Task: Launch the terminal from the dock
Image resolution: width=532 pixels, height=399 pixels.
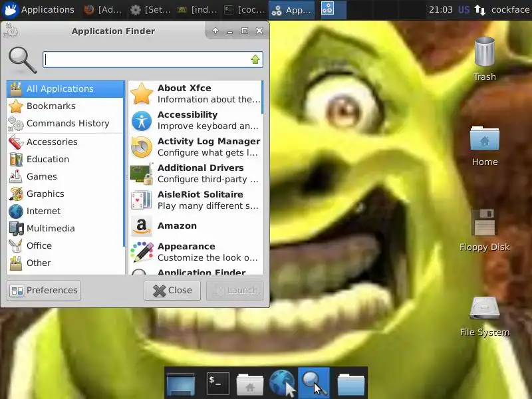Action: pyautogui.click(x=217, y=384)
